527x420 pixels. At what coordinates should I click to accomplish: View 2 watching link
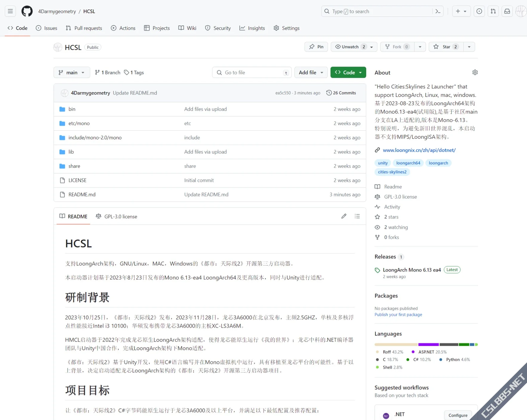point(392,227)
